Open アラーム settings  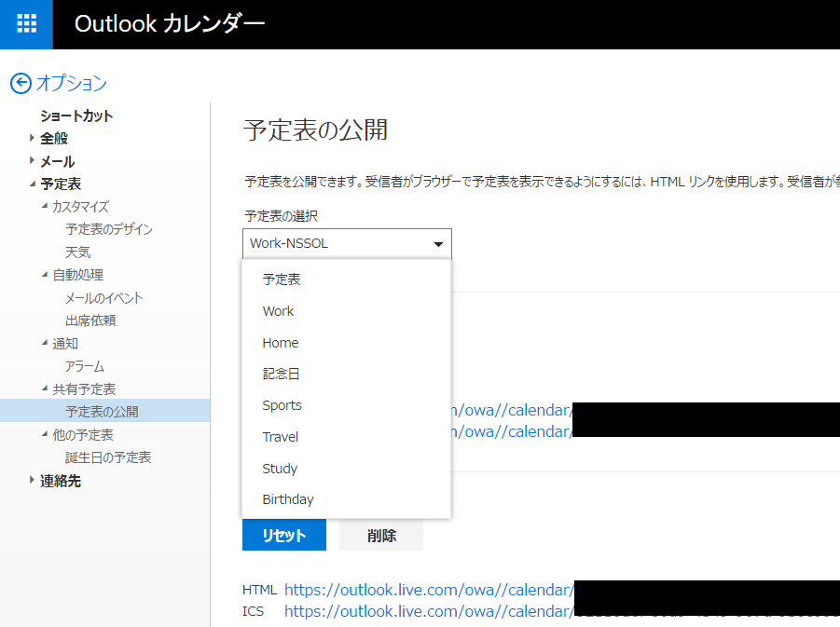click(85, 366)
